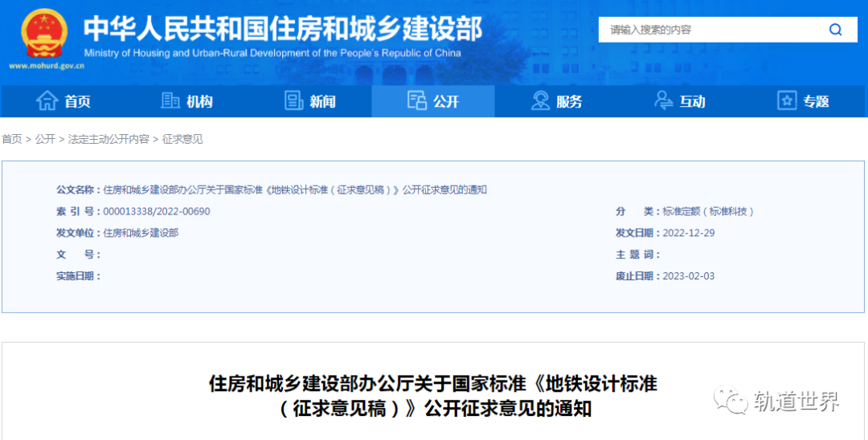Click classification value 标准定额（标准科技）
The height and width of the screenshot is (440, 868).
coord(708,212)
